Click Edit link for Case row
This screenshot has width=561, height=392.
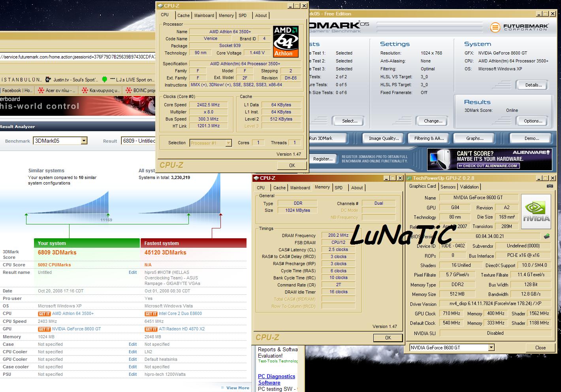[x=133, y=344]
